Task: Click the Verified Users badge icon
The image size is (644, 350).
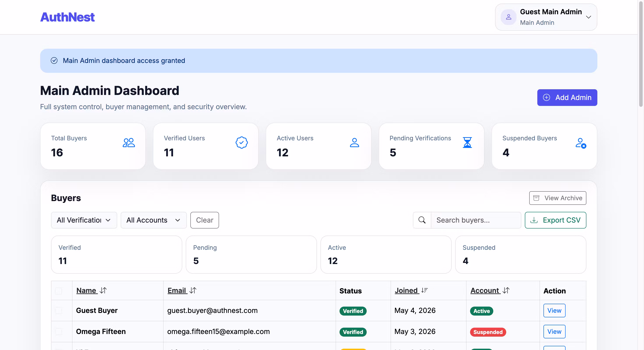Action: 241,143
